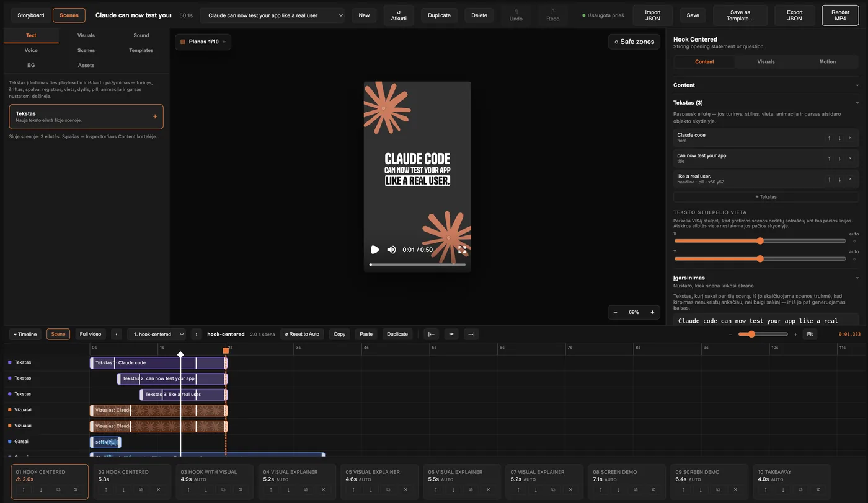This screenshot has width=868, height=503.
Task: Open the Visuals tab in left panel
Action: (x=86, y=35)
